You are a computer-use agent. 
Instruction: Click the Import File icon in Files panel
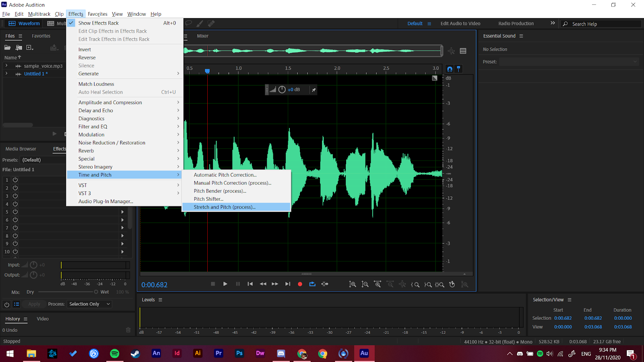[x=19, y=47]
